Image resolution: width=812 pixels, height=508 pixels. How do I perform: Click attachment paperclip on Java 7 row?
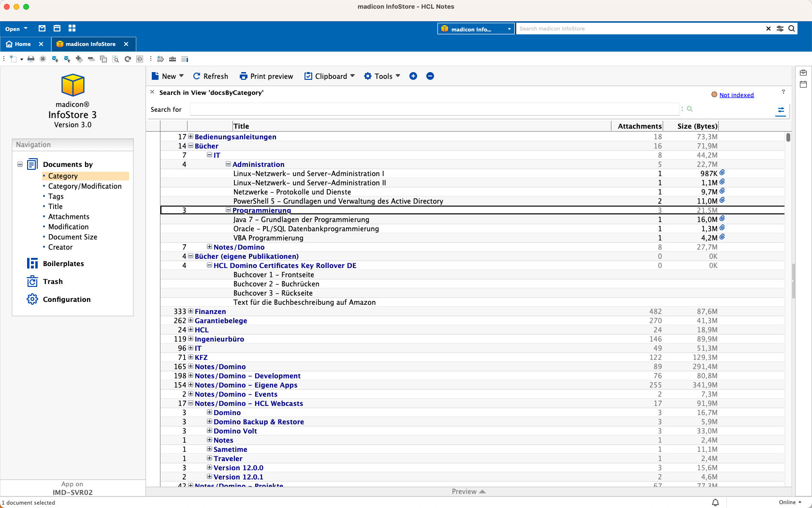tap(722, 219)
